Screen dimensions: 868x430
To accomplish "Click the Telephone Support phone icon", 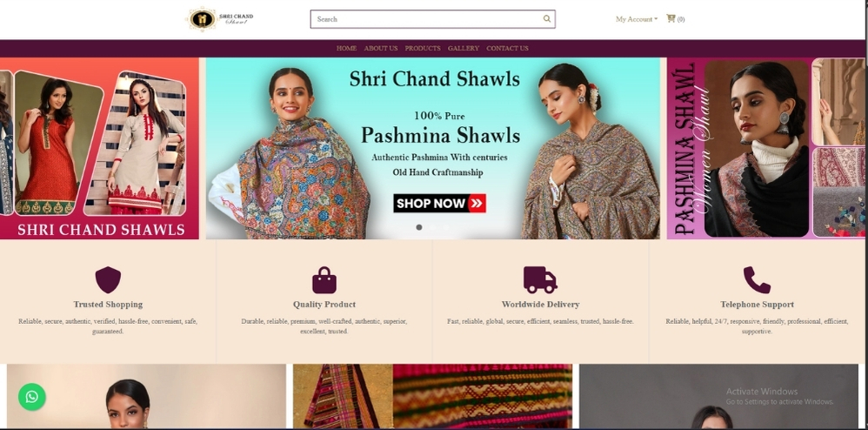I will point(757,279).
